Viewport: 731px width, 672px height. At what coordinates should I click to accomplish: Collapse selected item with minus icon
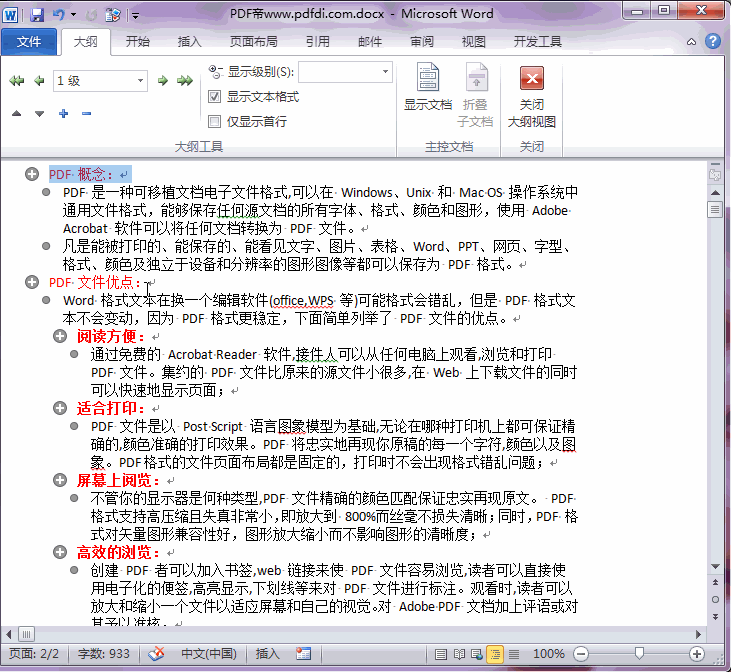[86, 113]
